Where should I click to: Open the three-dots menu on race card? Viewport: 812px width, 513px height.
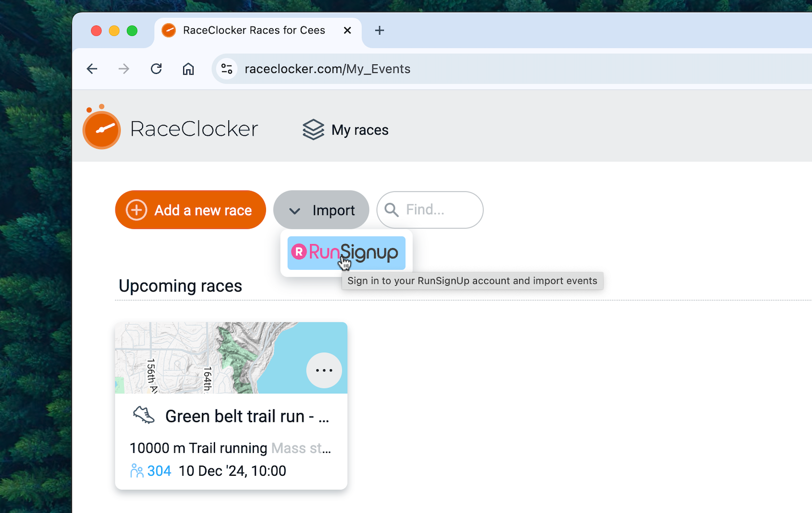point(324,370)
